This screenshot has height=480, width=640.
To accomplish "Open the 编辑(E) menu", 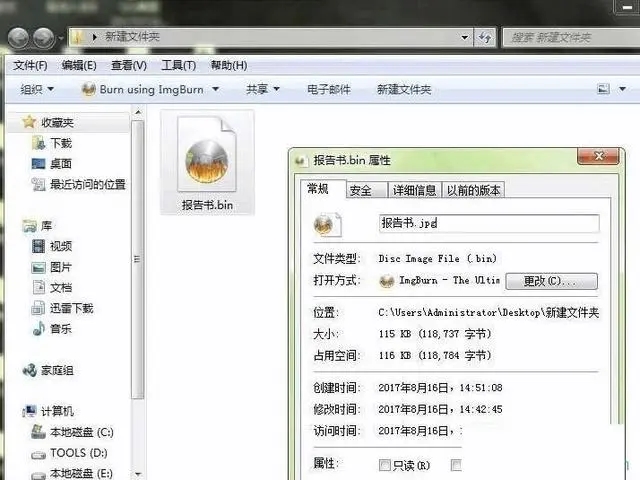I will [x=79, y=65].
